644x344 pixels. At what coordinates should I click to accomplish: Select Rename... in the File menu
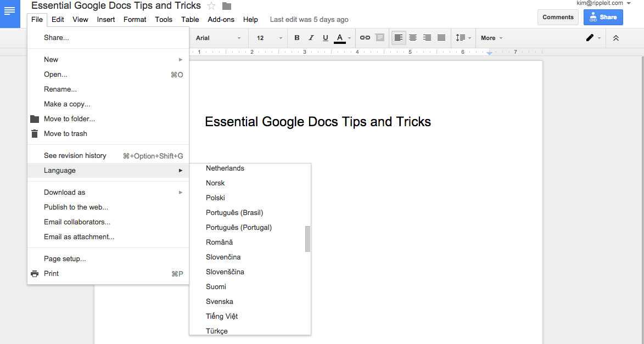click(x=108, y=89)
